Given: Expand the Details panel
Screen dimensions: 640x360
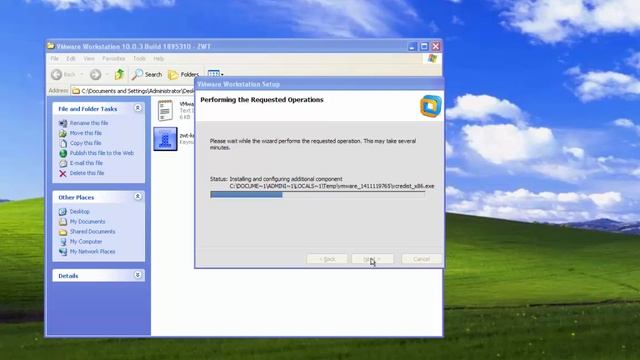Looking at the screenshot, I should [x=138, y=275].
